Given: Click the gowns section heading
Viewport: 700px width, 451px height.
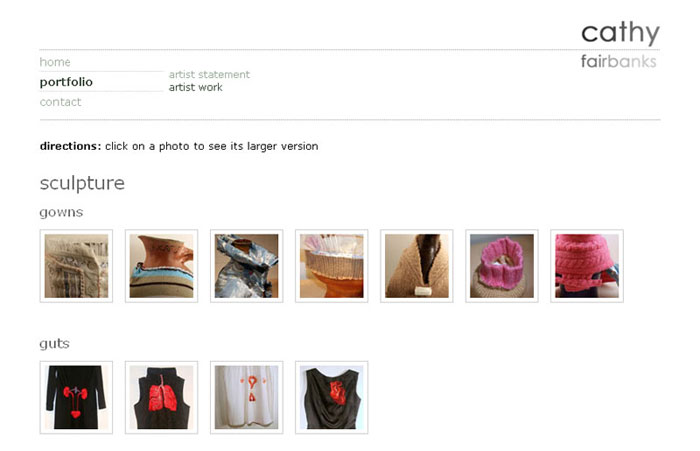Looking at the screenshot, I should point(61,213).
